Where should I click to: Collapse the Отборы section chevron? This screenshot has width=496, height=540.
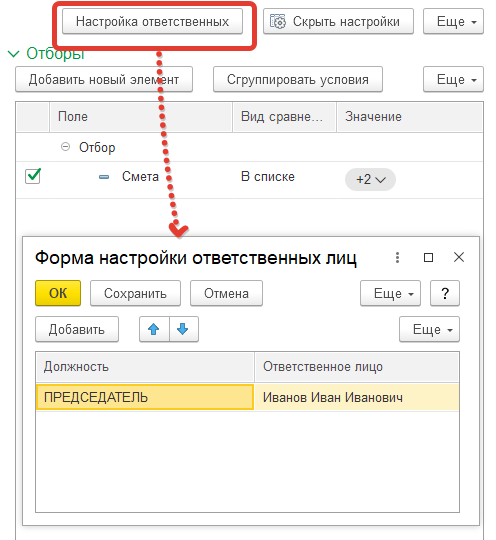click(13, 54)
